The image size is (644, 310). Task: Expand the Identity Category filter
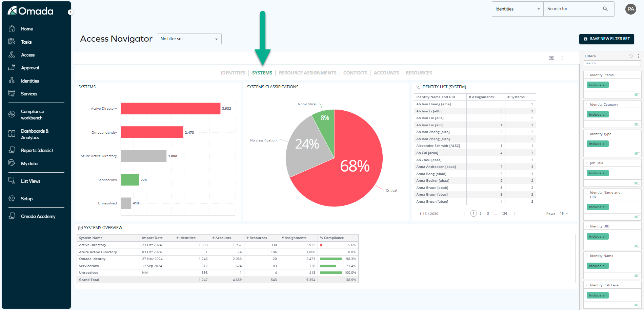[587, 104]
